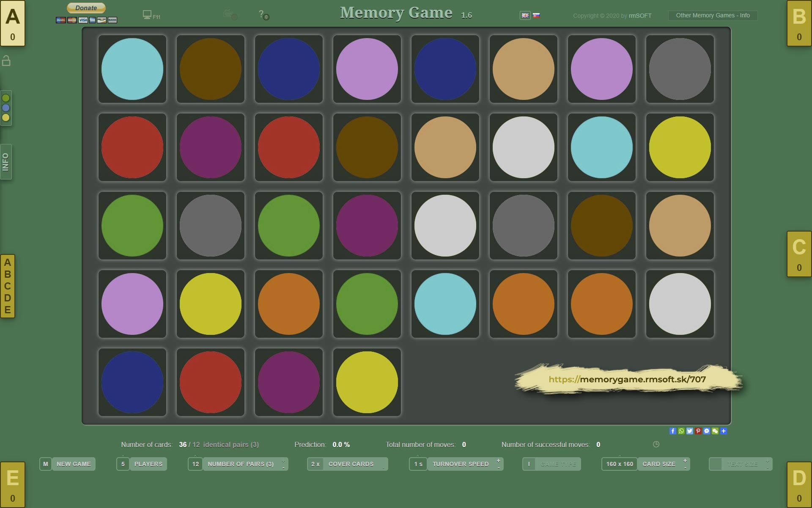812x508 pixels.
Task: Increase turnover speed with plus
Action: [499, 461]
